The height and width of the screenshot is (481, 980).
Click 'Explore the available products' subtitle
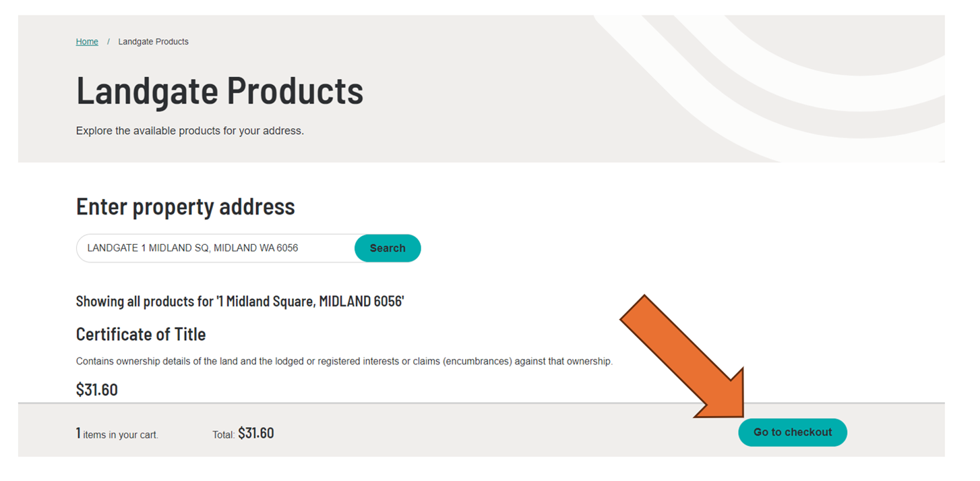click(x=189, y=131)
